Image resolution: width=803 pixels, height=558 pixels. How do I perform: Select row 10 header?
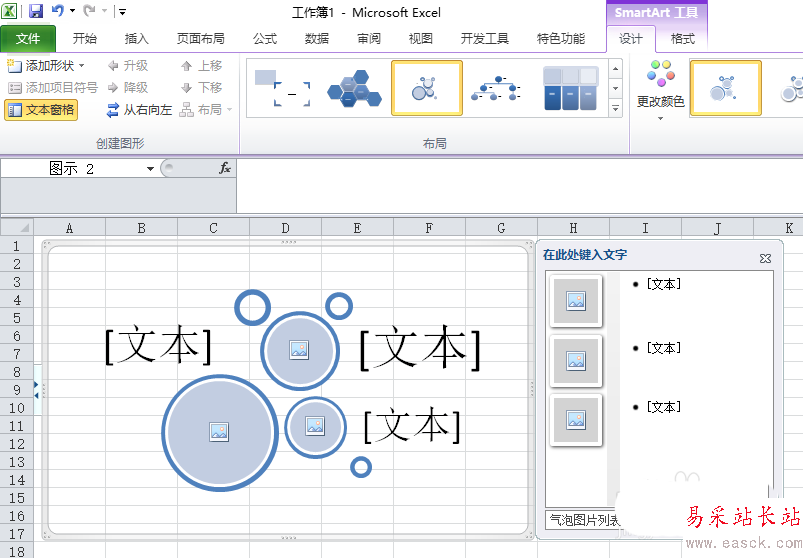17,408
